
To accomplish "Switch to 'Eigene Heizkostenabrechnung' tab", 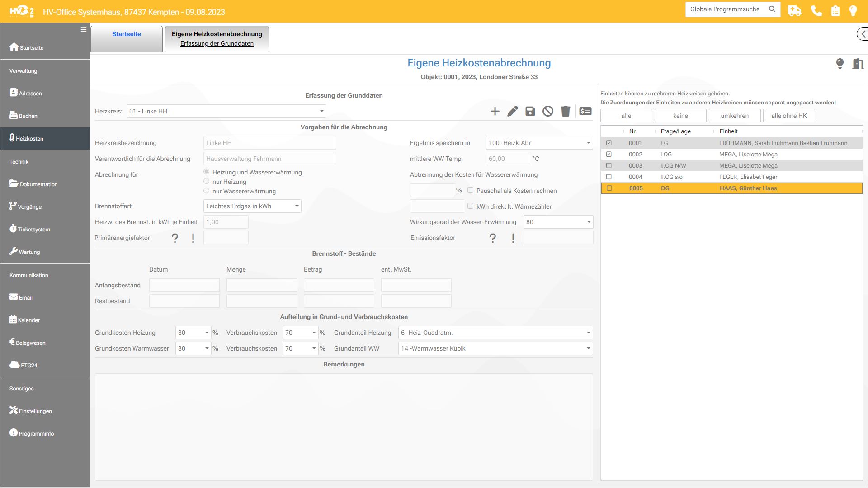I will 217,39.
